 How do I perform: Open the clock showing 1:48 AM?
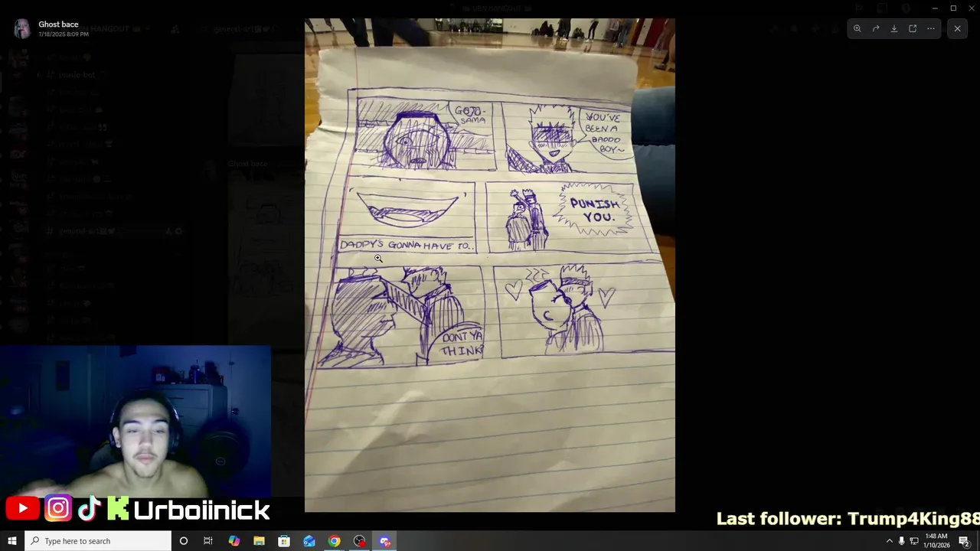(936, 541)
